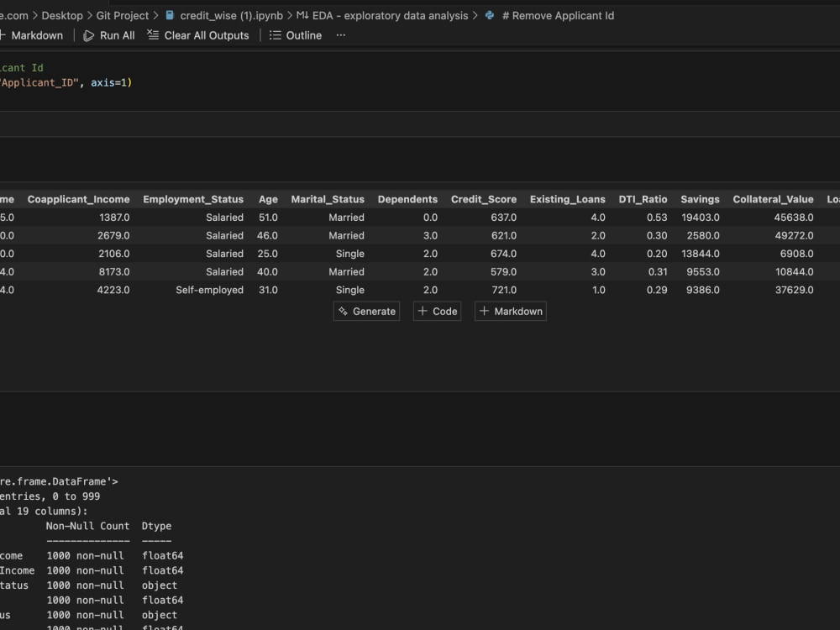
Task: Click the Markdown button below the table
Action: coord(511,312)
